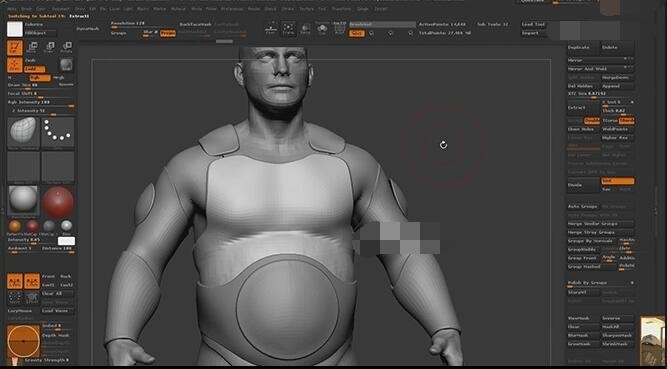The width and height of the screenshot is (667, 369).
Task: Toggle BackFaceMask option
Action: tap(195, 24)
